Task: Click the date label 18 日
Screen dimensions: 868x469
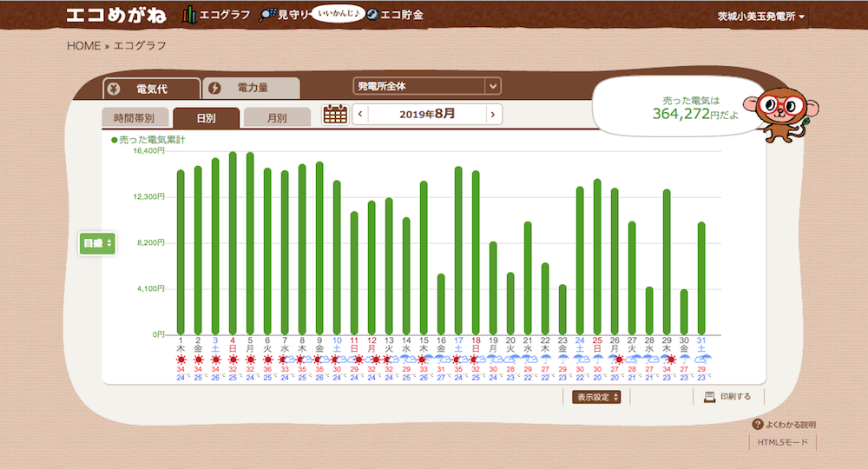Action: point(476,345)
